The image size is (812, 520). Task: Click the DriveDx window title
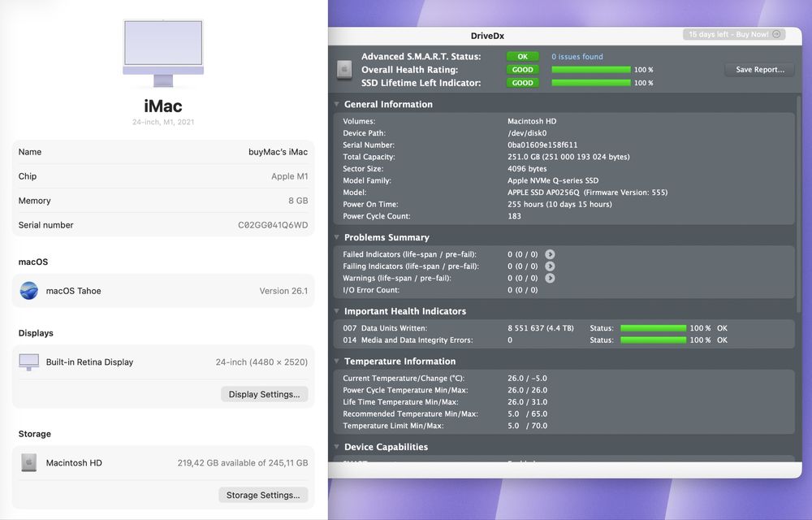click(x=487, y=36)
